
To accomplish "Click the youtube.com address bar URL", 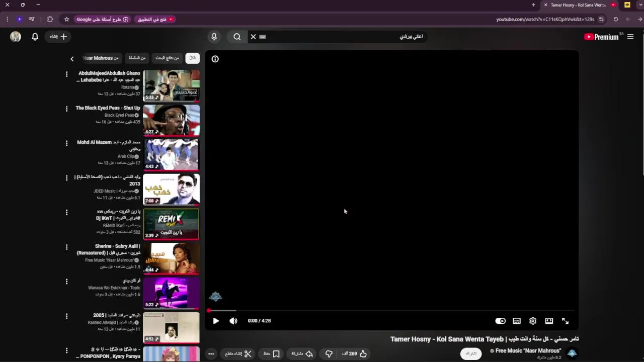I will [x=545, y=19].
